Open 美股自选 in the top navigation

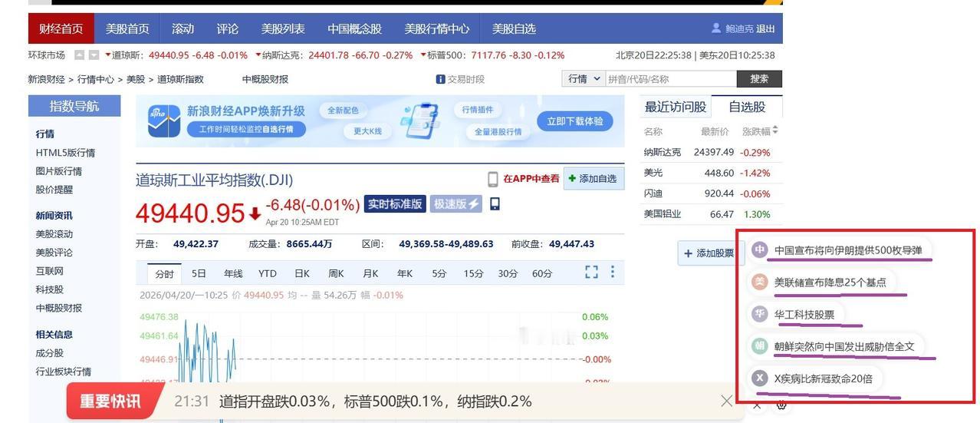(x=514, y=28)
